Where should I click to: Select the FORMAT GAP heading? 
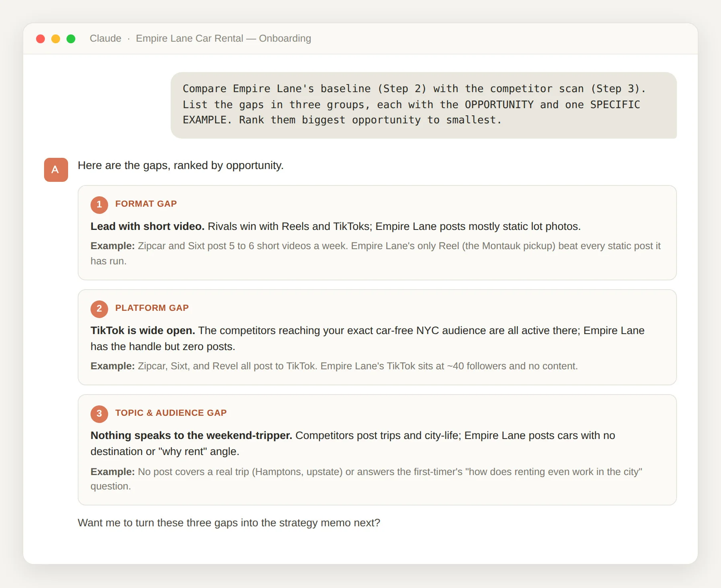pyautogui.click(x=146, y=204)
